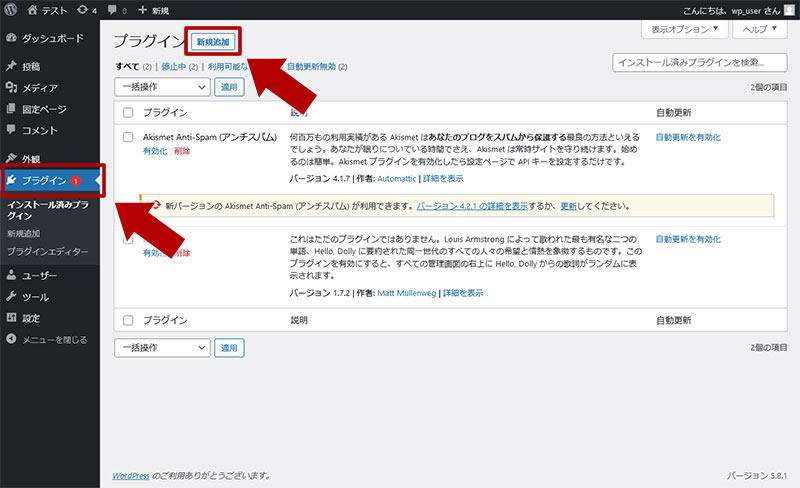Click 自動更新 column header at top
800x488 pixels.
pyautogui.click(x=673, y=113)
